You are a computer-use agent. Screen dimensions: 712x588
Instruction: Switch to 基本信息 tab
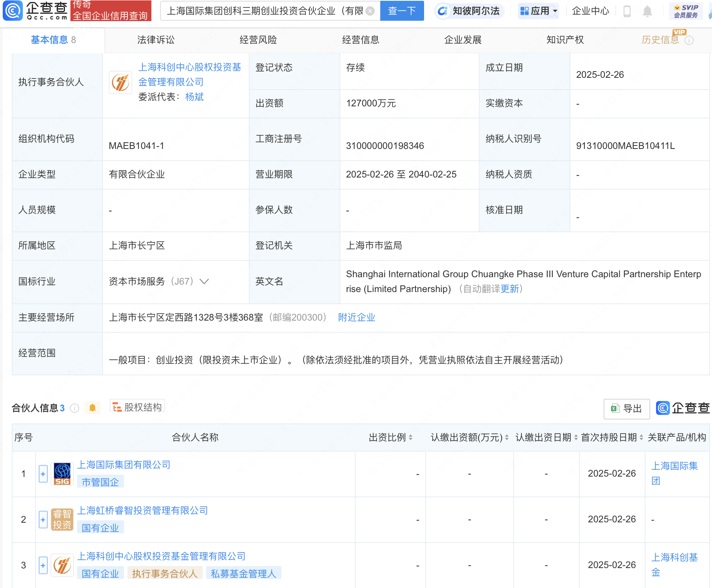(53, 40)
